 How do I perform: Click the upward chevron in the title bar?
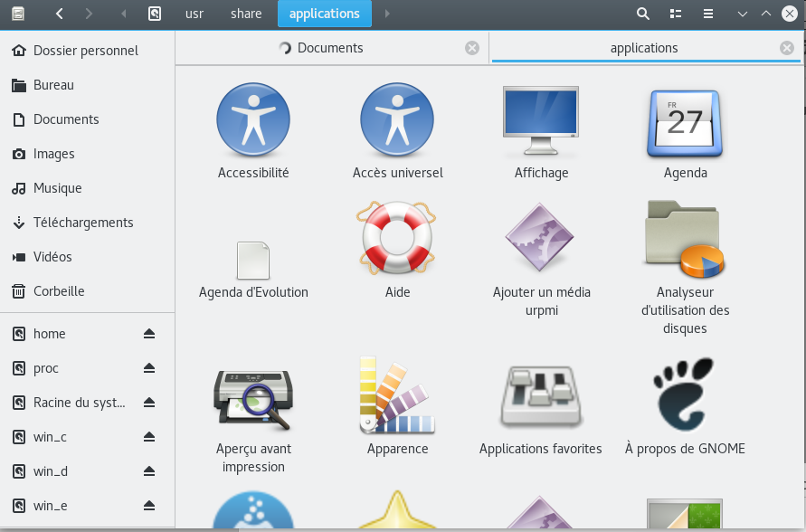(766, 14)
